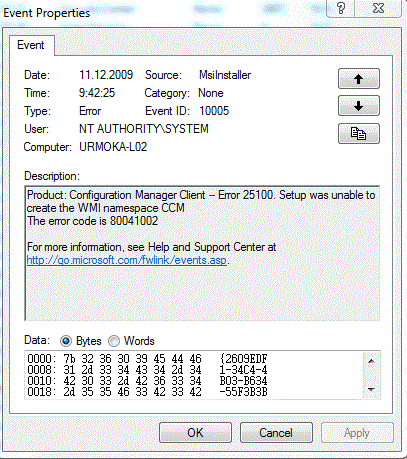
Task: Click the decoded text {2609EDF
Action: click(243, 359)
